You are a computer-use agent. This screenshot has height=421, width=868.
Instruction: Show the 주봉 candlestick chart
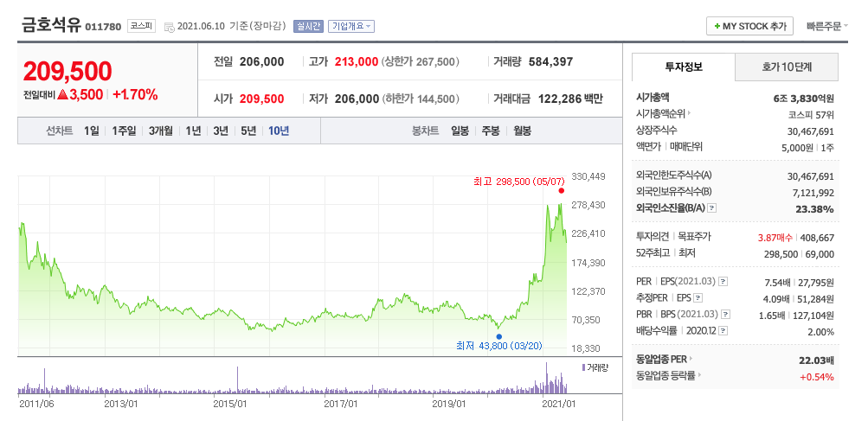pos(491,131)
